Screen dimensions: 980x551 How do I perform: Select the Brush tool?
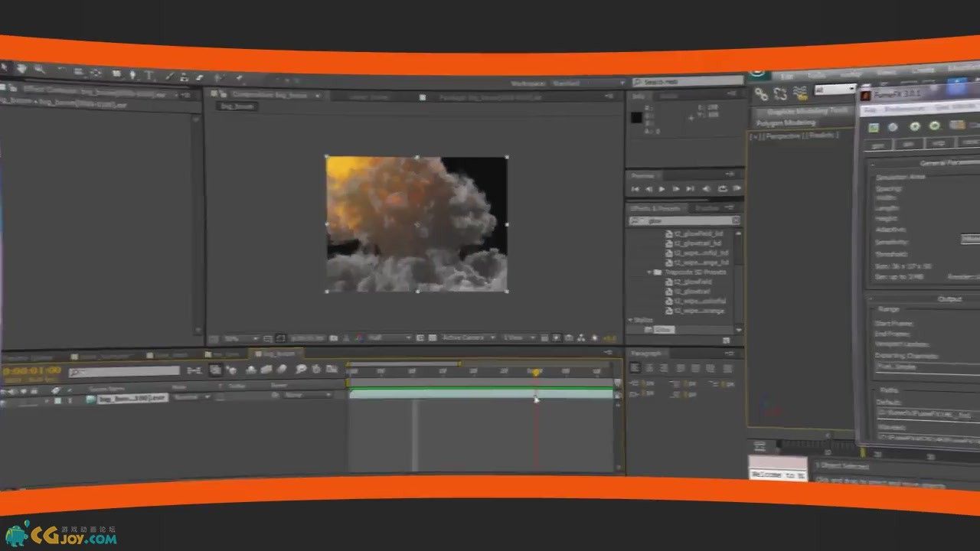[x=169, y=76]
